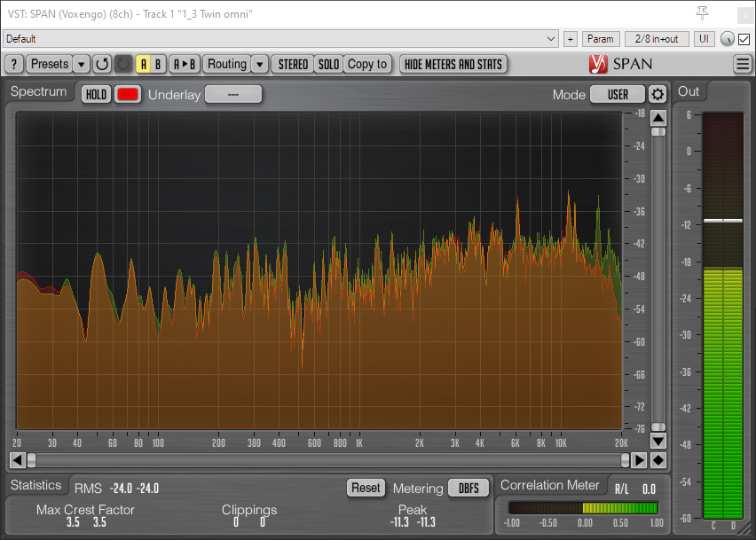
Task: Click the undo arrow icon
Action: coord(102,64)
